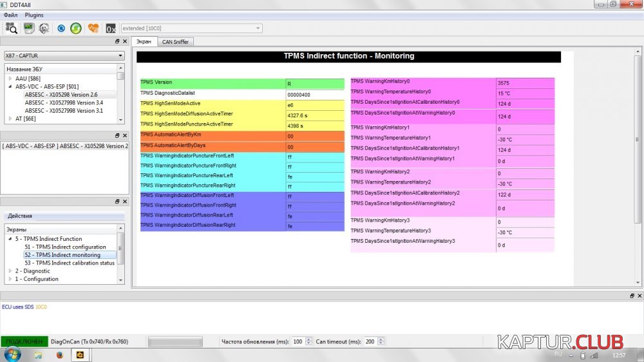Viewport: 644px width, 362px height.
Task: Click the blue refresh toolbar icon
Action: click(x=61, y=28)
